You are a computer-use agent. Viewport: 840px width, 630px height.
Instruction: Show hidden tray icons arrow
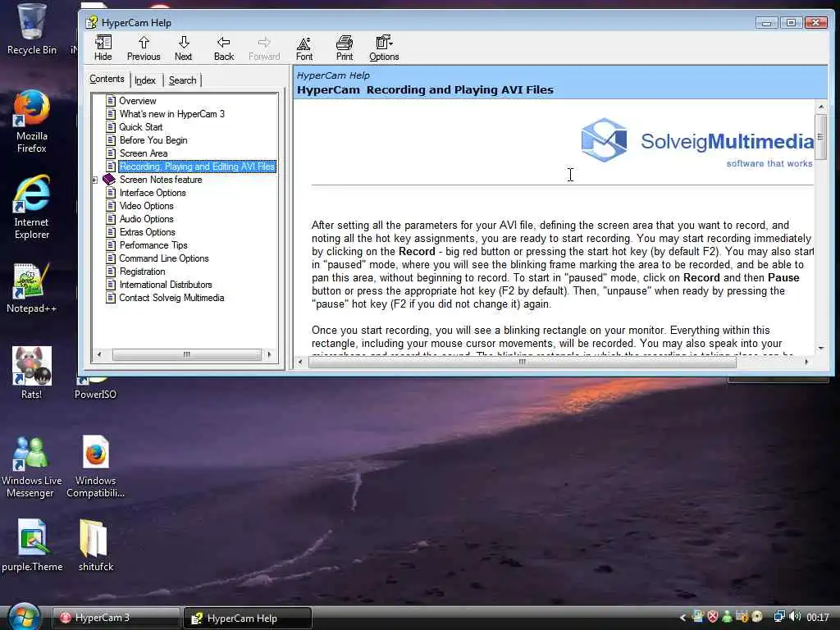[x=682, y=618]
